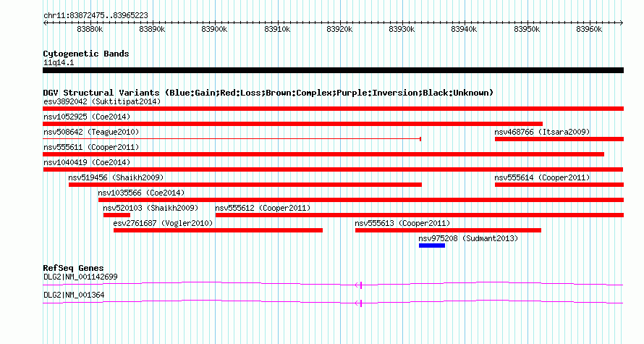Click the DGV Structural Variants track heading
This screenshot has width=644, height=344.
coord(268,93)
